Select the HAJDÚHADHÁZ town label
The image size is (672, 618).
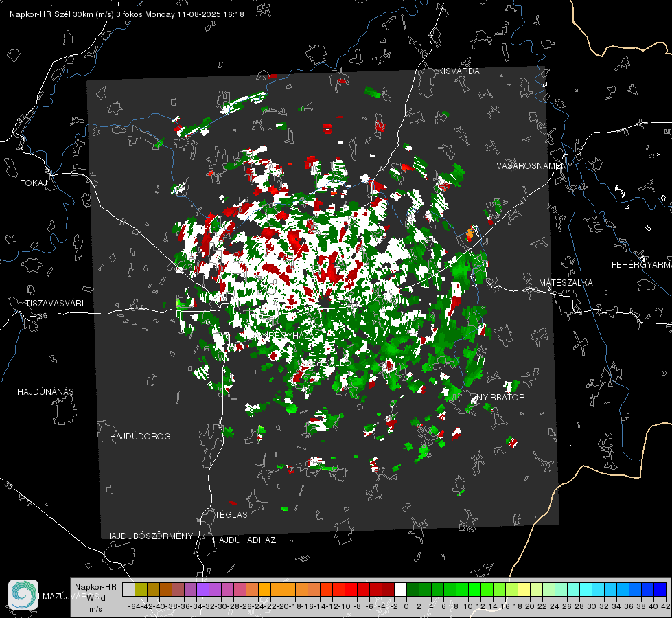(x=244, y=540)
